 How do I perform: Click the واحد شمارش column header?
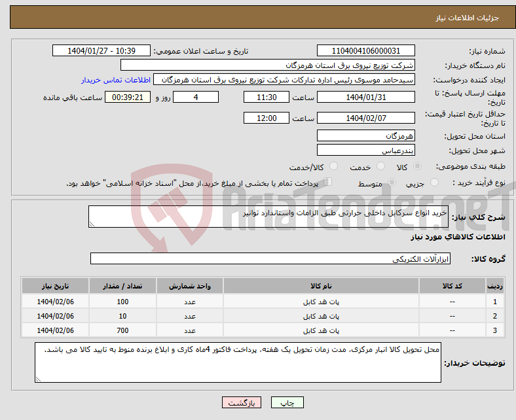coord(190,286)
